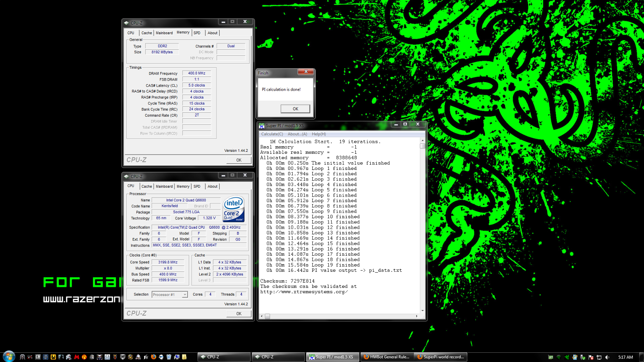Open the Processor #1 selection dropdown
Viewport: 644px width, 362px height.
[x=170, y=295]
